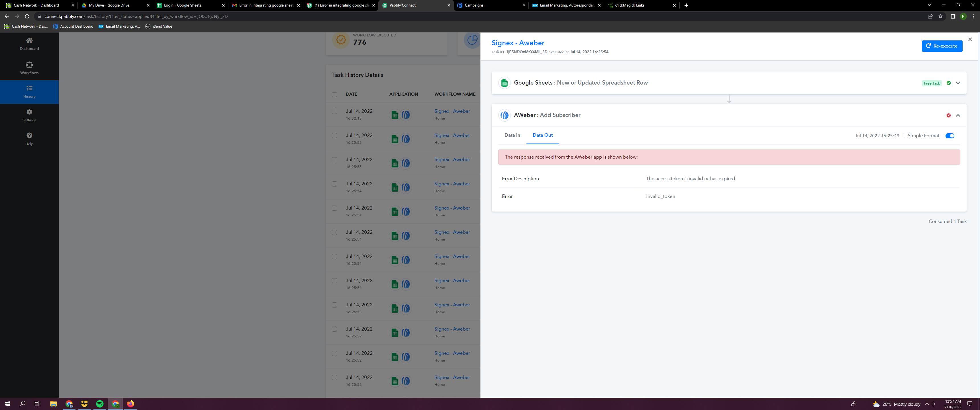Open Windows taskbar search
980x410 pixels.
coord(23,404)
